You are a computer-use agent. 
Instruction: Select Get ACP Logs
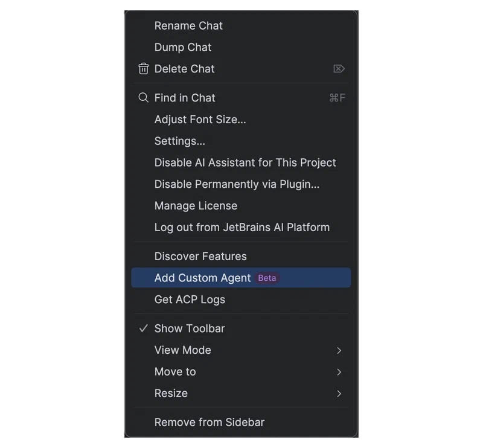coord(241,299)
